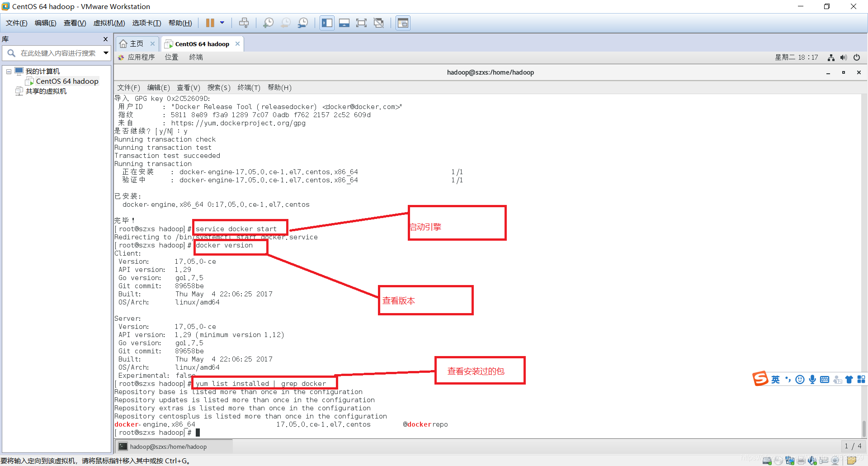The image size is (868, 466).
Task: Open VMware 查看(V) menu
Action: (x=75, y=23)
